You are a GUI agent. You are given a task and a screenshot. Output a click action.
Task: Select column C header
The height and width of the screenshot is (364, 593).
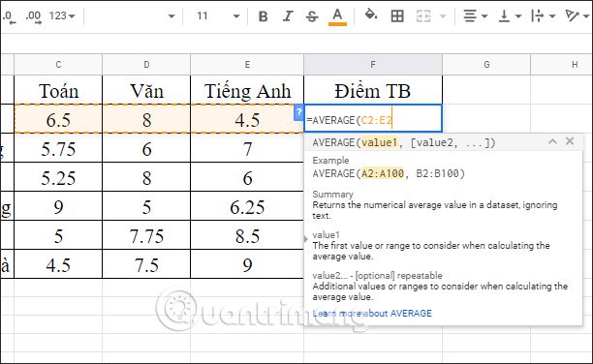58,65
